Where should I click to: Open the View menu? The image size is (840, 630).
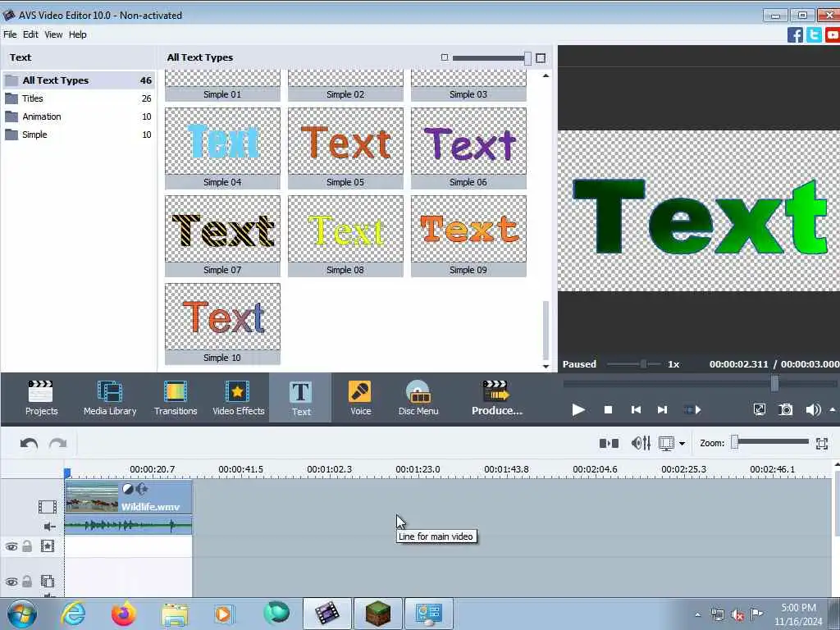click(53, 34)
